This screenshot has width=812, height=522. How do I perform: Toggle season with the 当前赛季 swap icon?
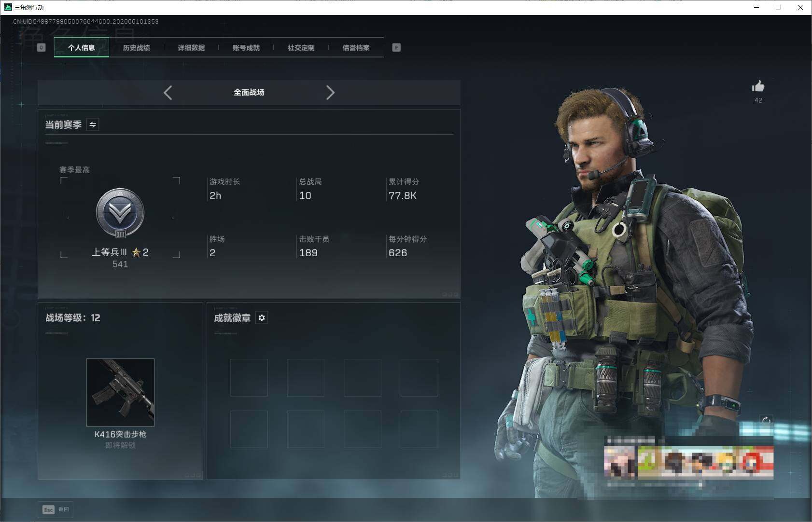click(x=93, y=124)
